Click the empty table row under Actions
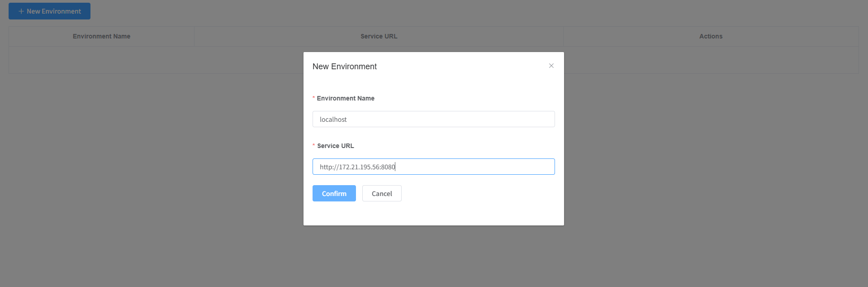This screenshot has height=287, width=868. coord(711,60)
